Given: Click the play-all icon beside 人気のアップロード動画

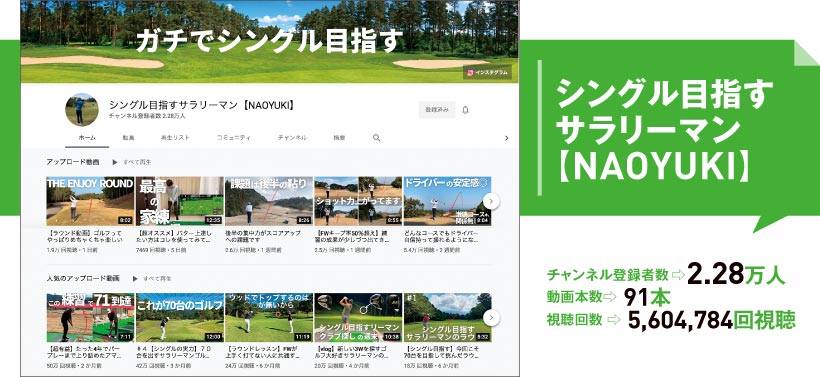Looking at the screenshot, I should pos(135,279).
